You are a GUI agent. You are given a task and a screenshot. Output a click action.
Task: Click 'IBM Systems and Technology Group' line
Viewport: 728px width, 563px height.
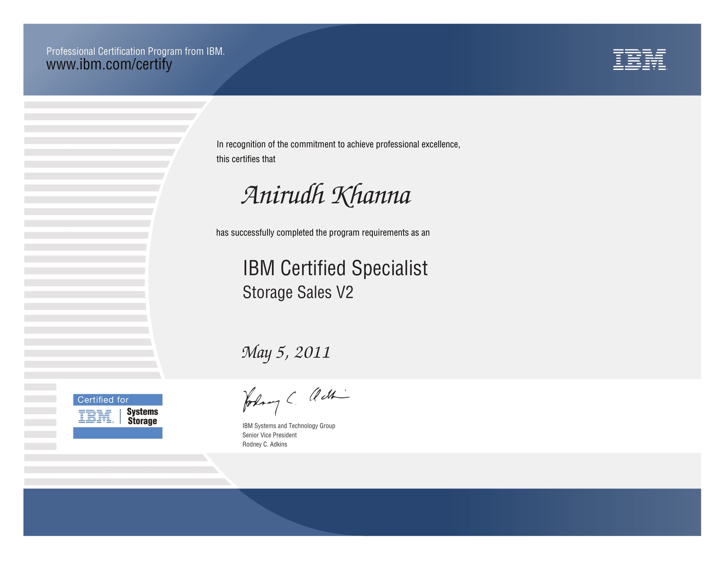[x=289, y=426]
